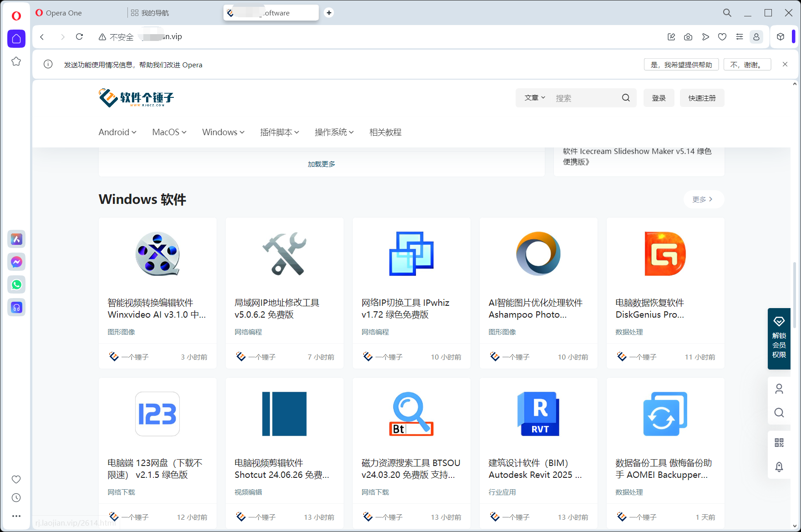
Task: Expand the 插件脚本 menu
Action: pyautogui.click(x=279, y=132)
